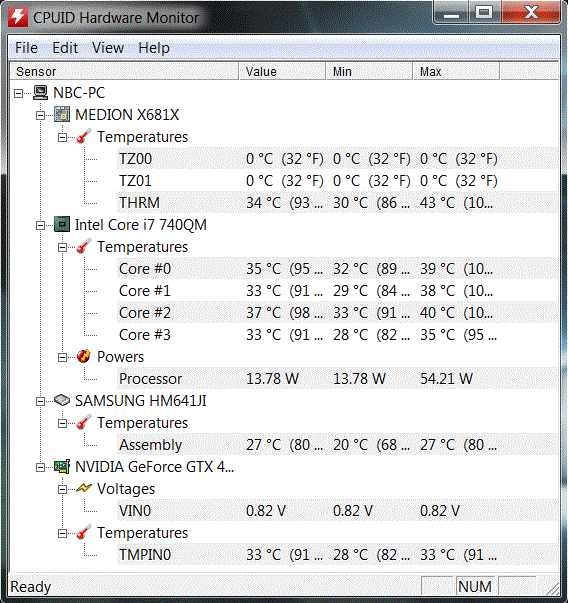Image resolution: width=568 pixels, height=603 pixels.
Task: Open the File menu
Action: (x=26, y=48)
